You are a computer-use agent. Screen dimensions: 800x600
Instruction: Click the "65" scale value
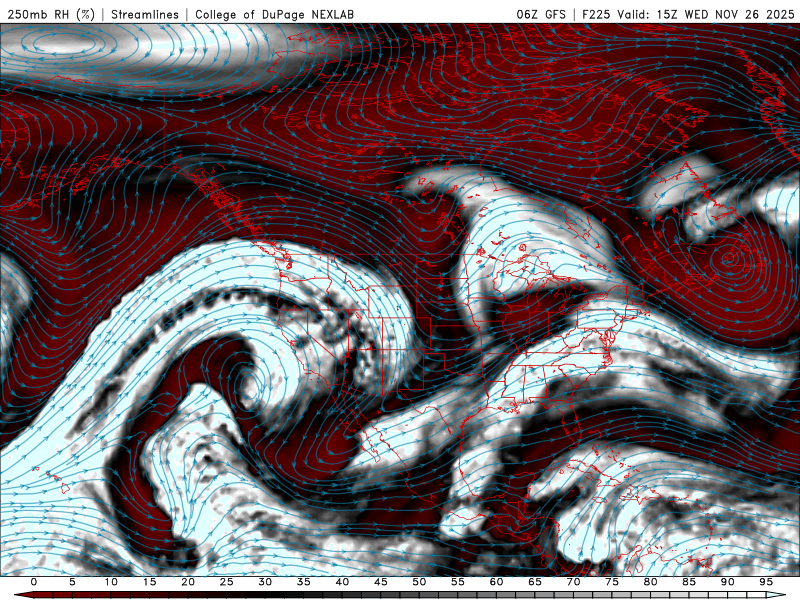pos(535,582)
